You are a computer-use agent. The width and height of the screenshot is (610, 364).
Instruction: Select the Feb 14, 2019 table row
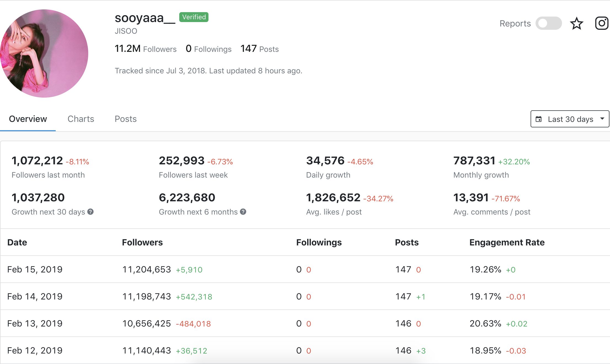(35, 296)
